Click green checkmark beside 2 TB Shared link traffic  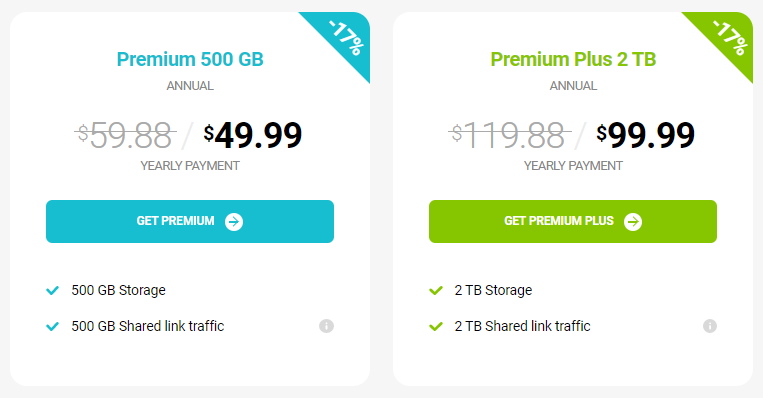436,326
